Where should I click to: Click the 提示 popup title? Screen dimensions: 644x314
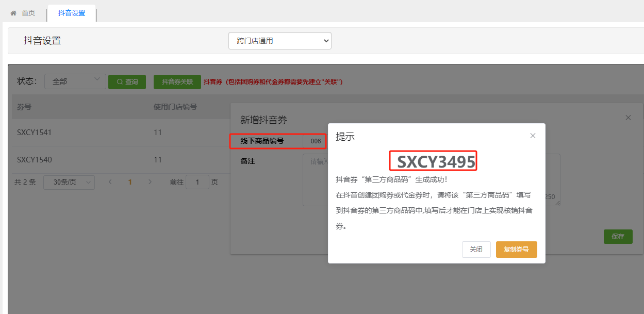pyautogui.click(x=345, y=137)
